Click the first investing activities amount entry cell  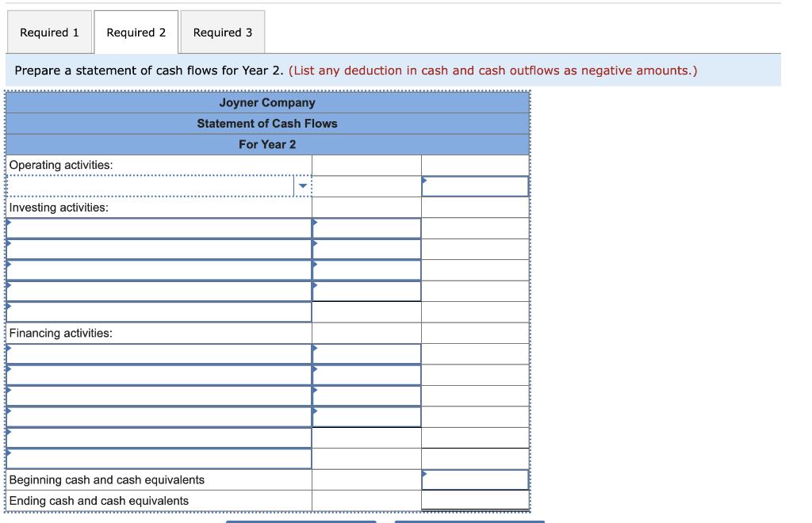366,227
